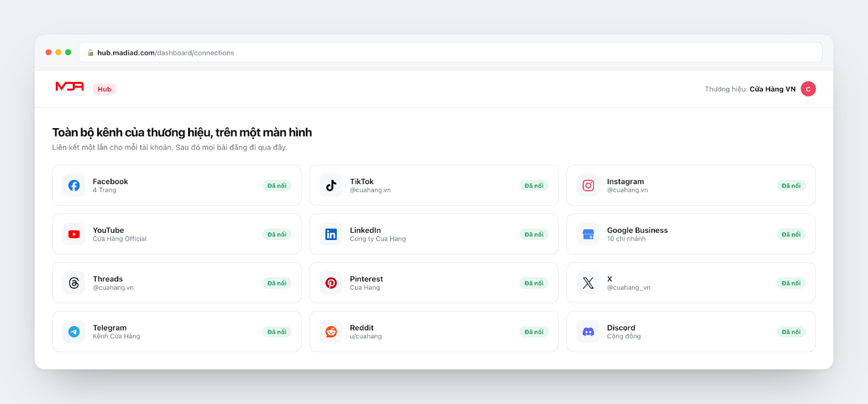This screenshot has height=404, width=868.
Task: Click '10 chi nhánh' text
Action: click(x=626, y=239)
